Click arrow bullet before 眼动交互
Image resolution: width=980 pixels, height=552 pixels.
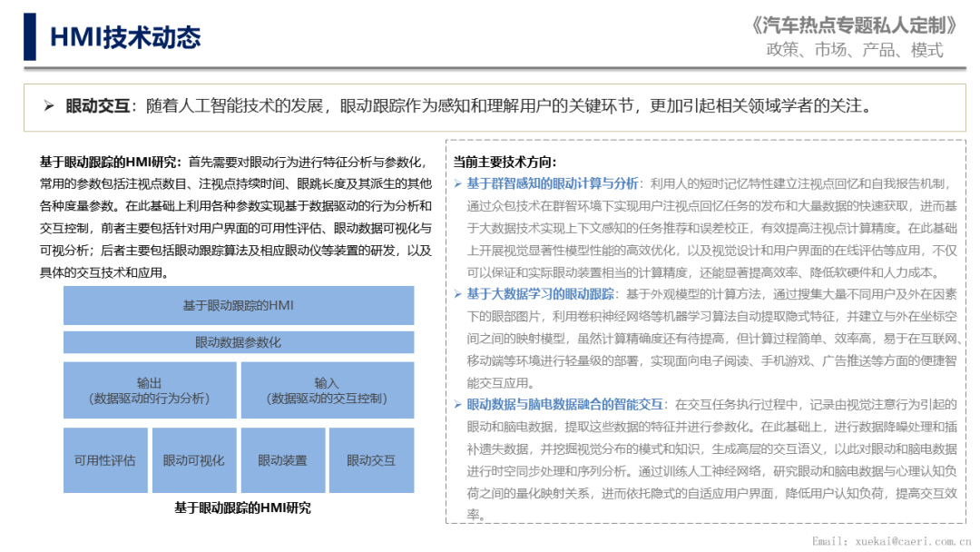[x=49, y=105]
